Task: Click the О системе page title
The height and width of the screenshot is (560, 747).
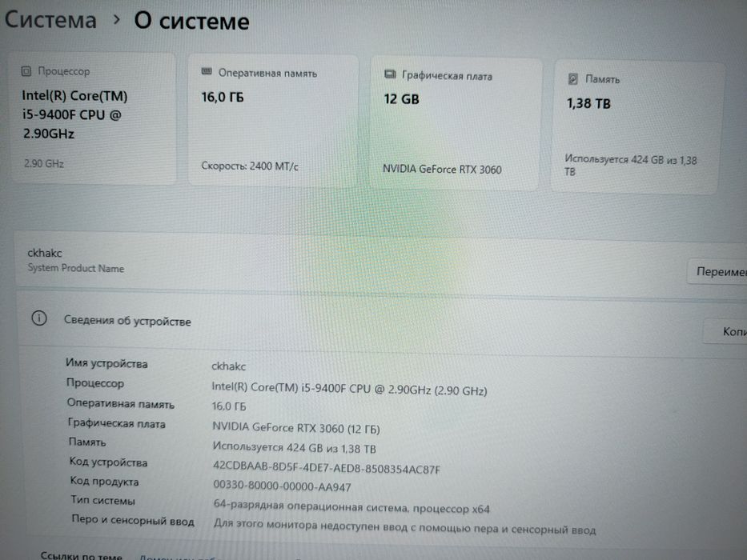Action: tap(191, 21)
